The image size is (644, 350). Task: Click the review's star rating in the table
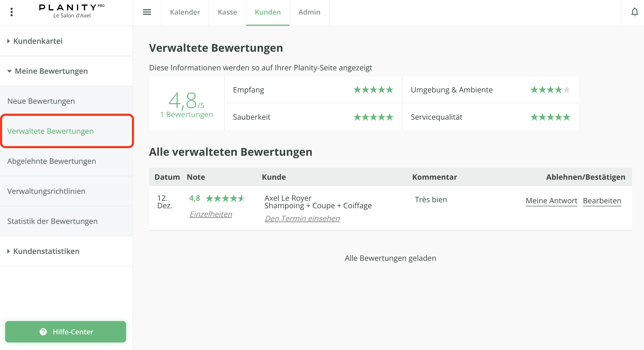(225, 198)
